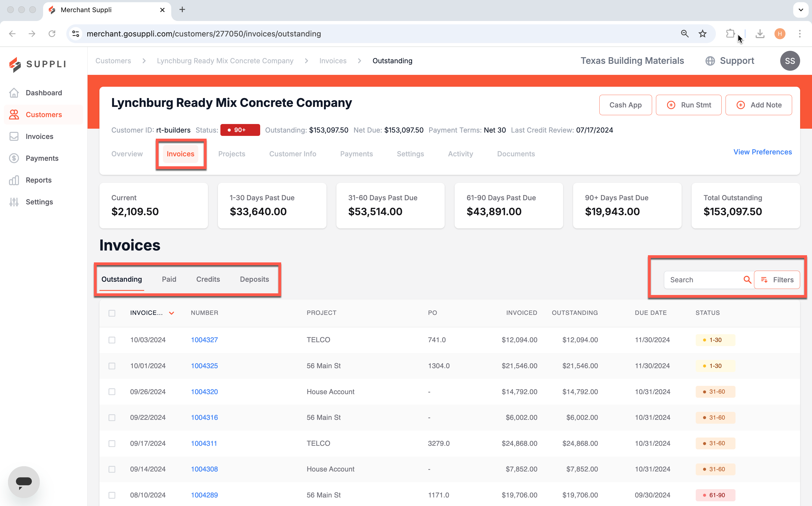Screen dimensions: 812x506
Task: Click the Cash App button
Action: (x=625, y=105)
